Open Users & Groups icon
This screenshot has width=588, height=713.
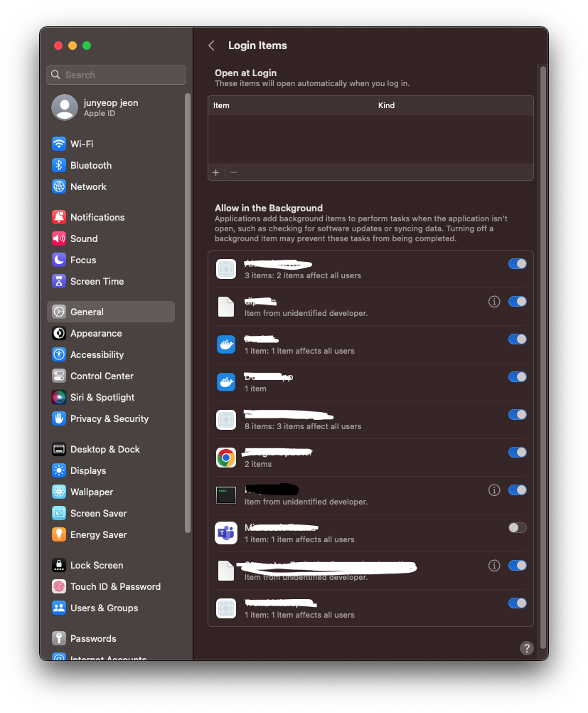pos(59,608)
